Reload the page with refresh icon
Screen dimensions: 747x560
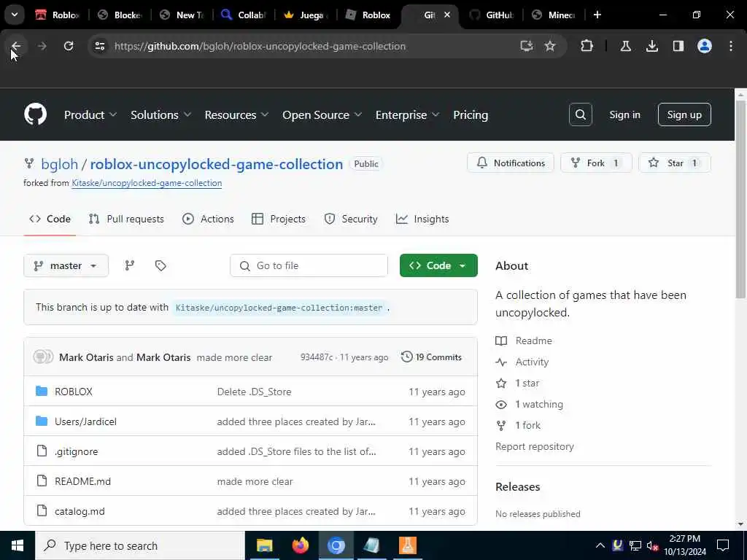pos(69,46)
